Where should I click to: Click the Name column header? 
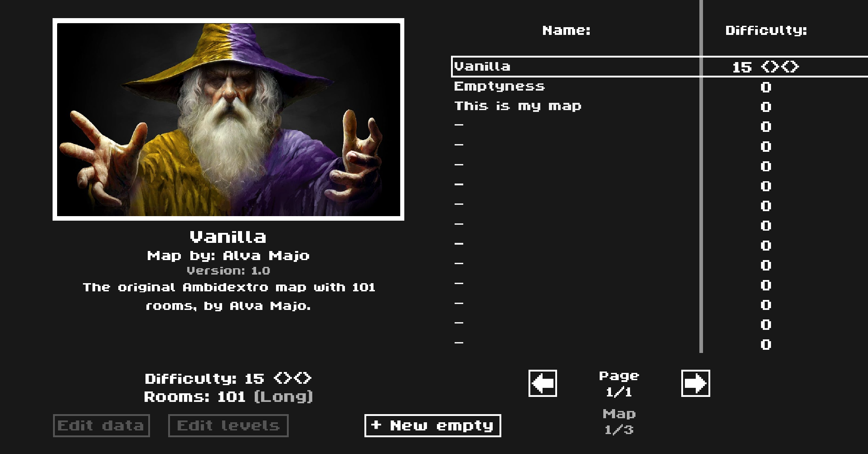pyautogui.click(x=567, y=30)
